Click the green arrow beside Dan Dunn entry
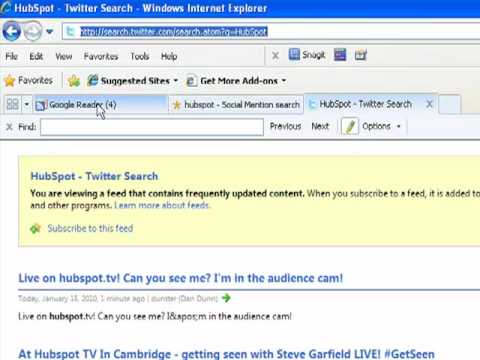The height and width of the screenshot is (360, 480). tap(226, 298)
